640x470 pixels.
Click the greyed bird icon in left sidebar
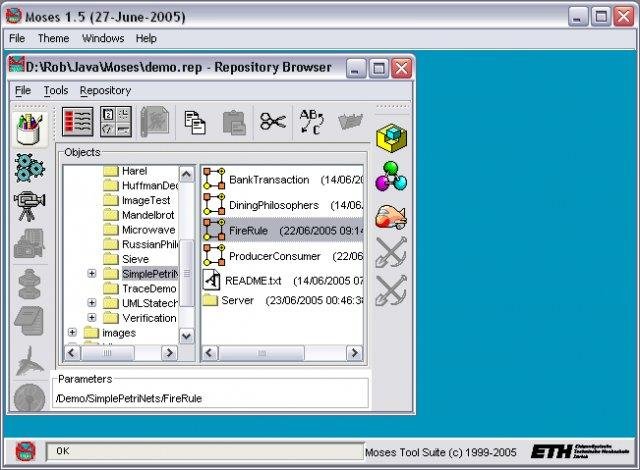click(x=29, y=360)
